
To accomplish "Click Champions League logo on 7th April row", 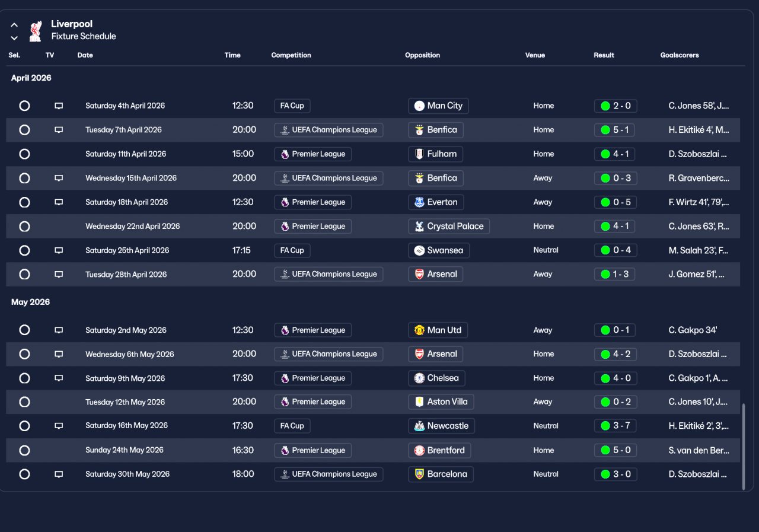I will (x=285, y=130).
